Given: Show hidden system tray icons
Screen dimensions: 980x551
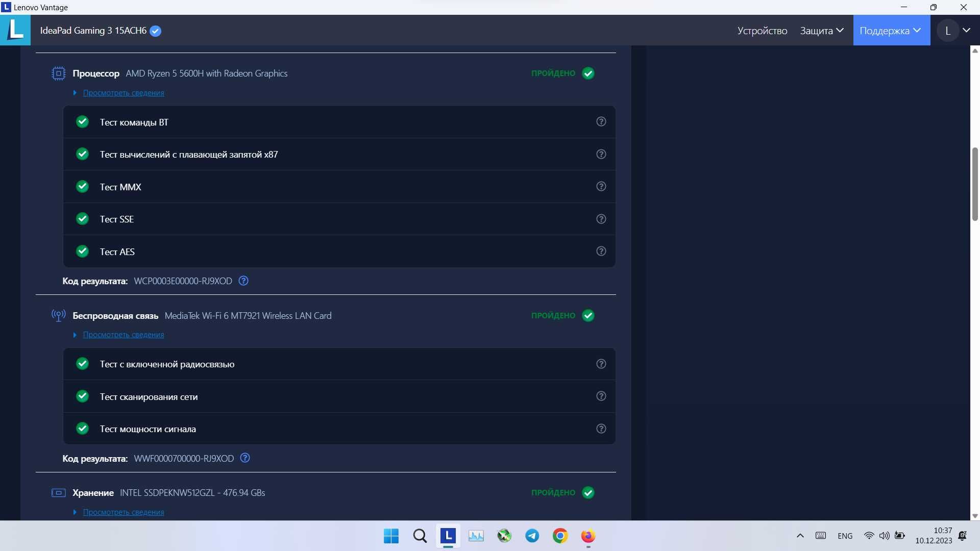Looking at the screenshot, I should [800, 536].
